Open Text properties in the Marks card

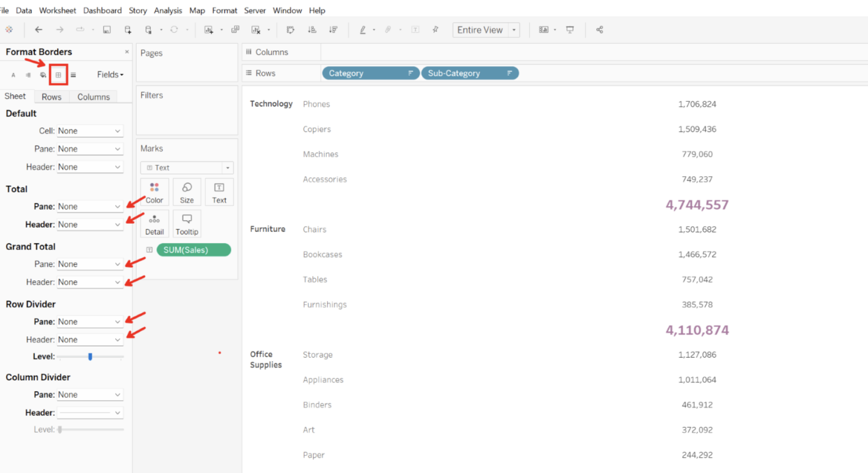point(219,192)
